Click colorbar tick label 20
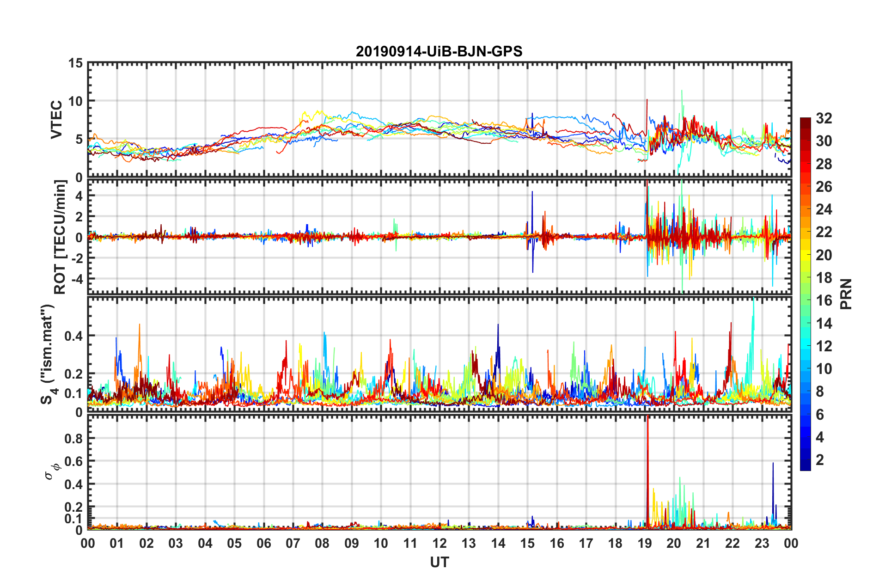 tap(824, 255)
